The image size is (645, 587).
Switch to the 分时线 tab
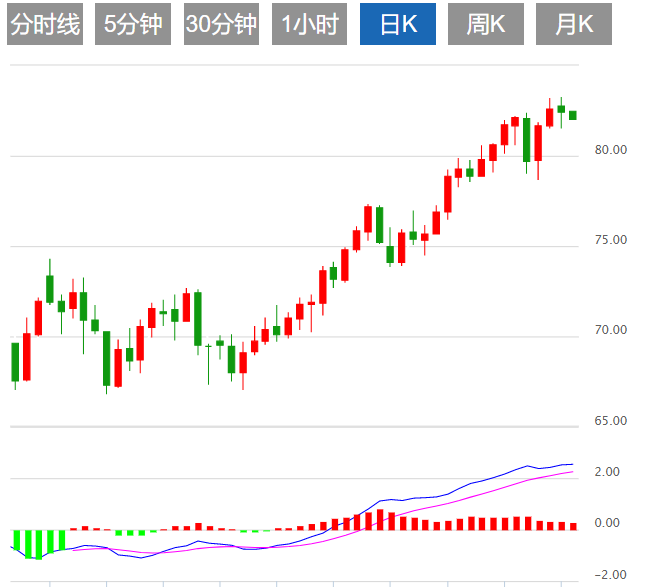click(44, 25)
